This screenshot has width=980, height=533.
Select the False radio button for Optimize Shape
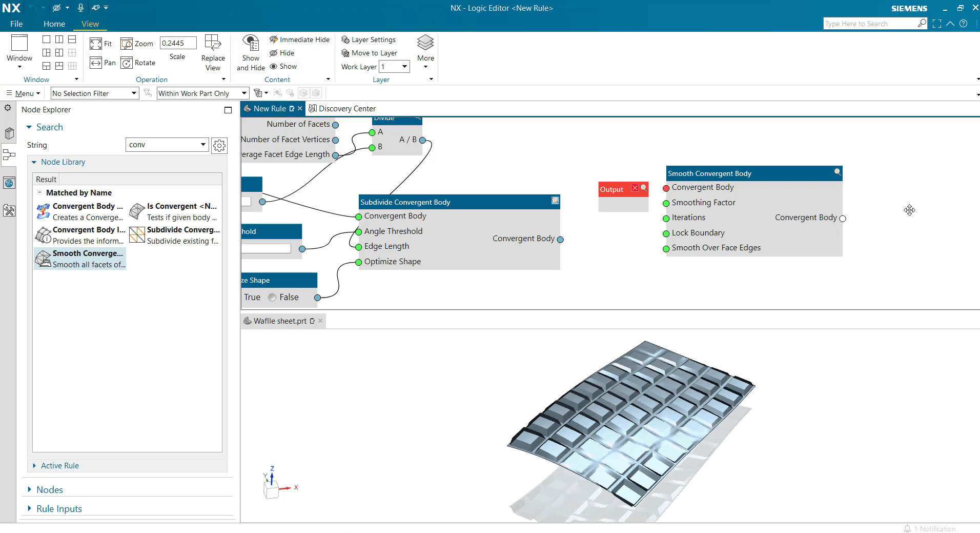[272, 297]
